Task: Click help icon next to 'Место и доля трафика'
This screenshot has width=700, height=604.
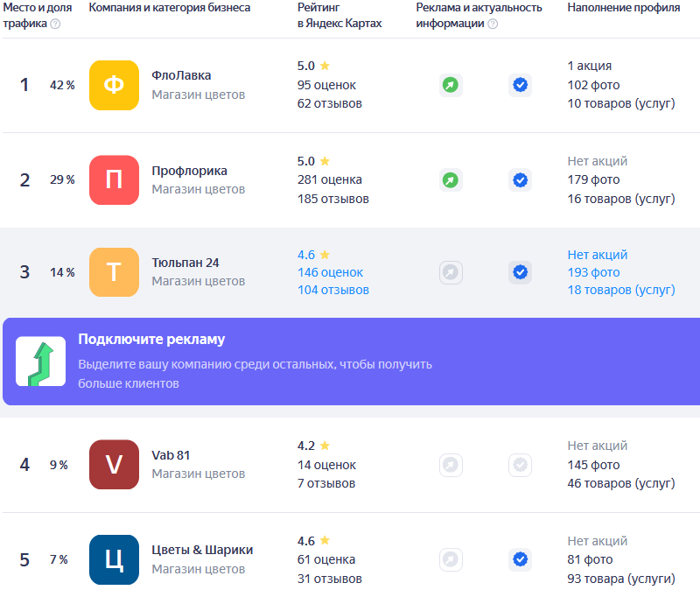Action: pos(55,24)
